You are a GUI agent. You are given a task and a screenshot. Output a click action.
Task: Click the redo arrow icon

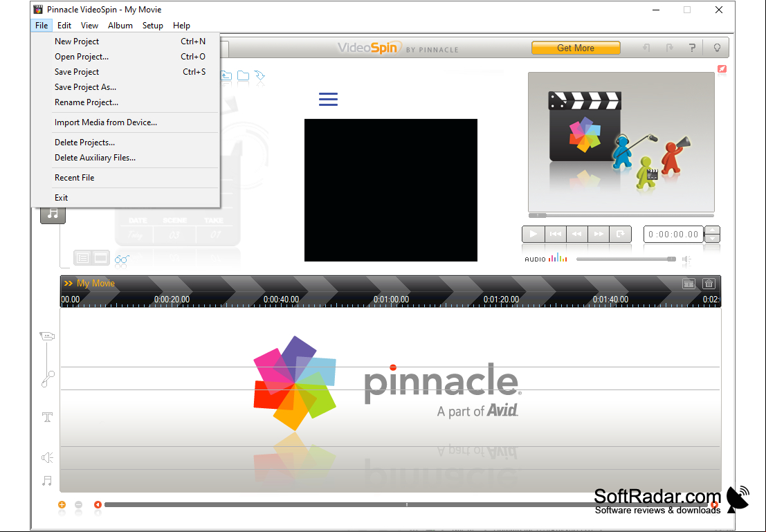(669, 48)
